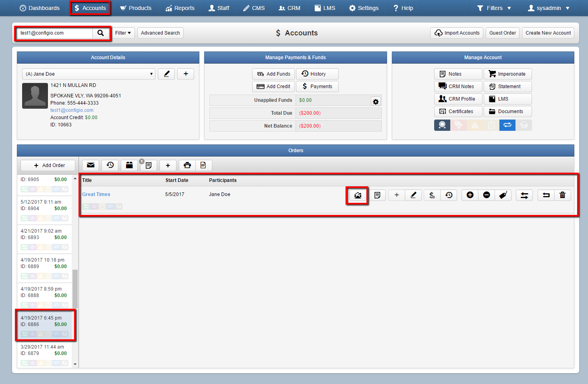Click the Add Credit button
Image resolution: width=588 pixels, height=384 pixels.
274,87
